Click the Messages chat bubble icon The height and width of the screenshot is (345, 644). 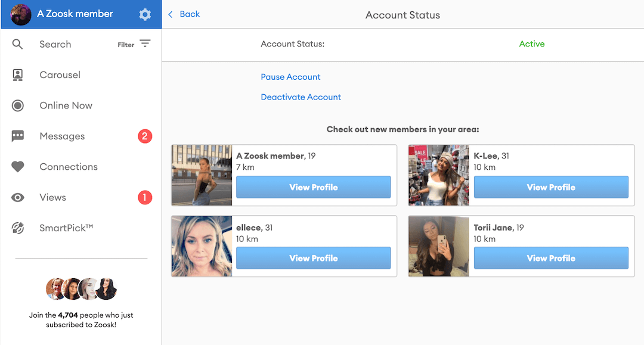click(x=18, y=136)
